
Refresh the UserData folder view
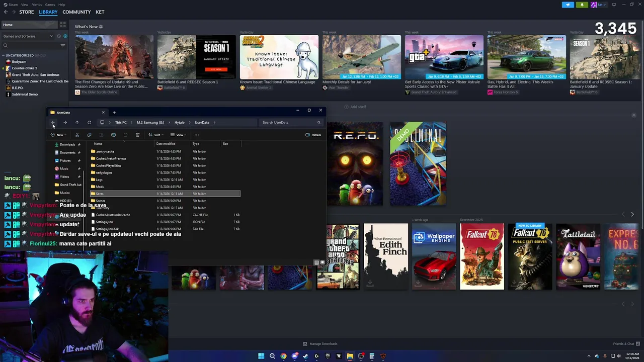click(89, 122)
